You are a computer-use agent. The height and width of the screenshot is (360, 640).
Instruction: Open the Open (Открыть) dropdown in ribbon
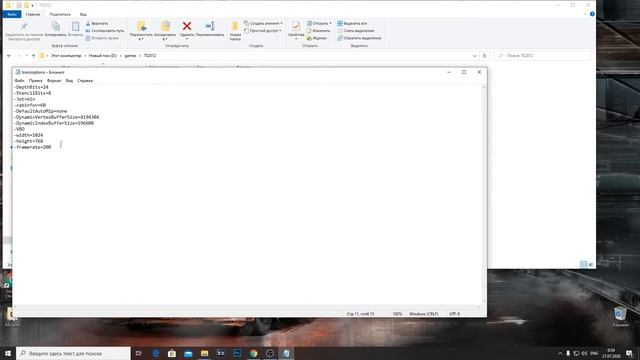(x=319, y=23)
